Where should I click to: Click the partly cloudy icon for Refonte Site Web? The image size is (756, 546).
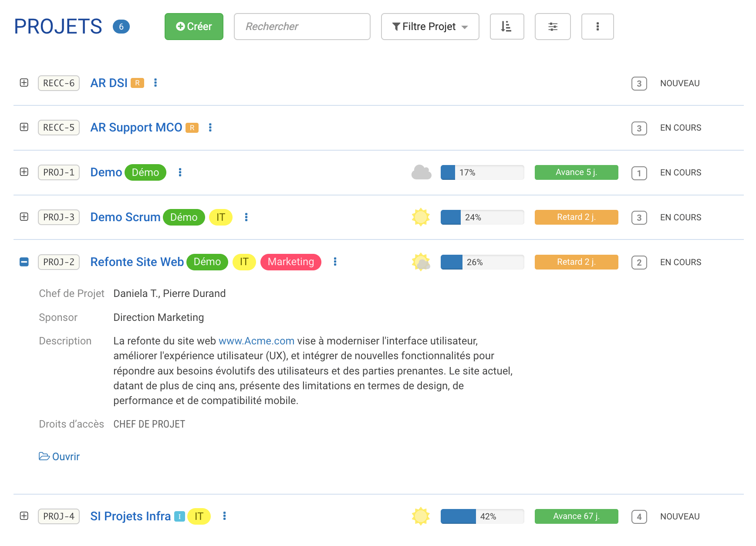click(421, 262)
